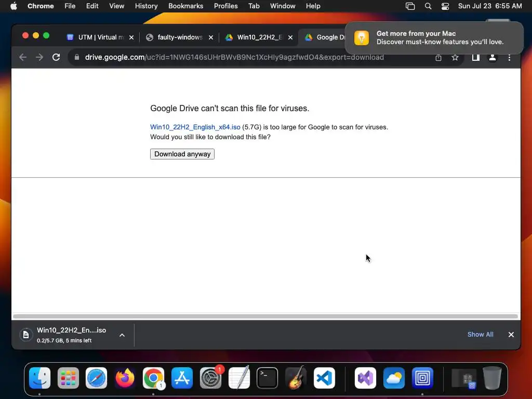Open the App Store from the Dock
The height and width of the screenshot is (399, 532).
[x=182, y=378]
